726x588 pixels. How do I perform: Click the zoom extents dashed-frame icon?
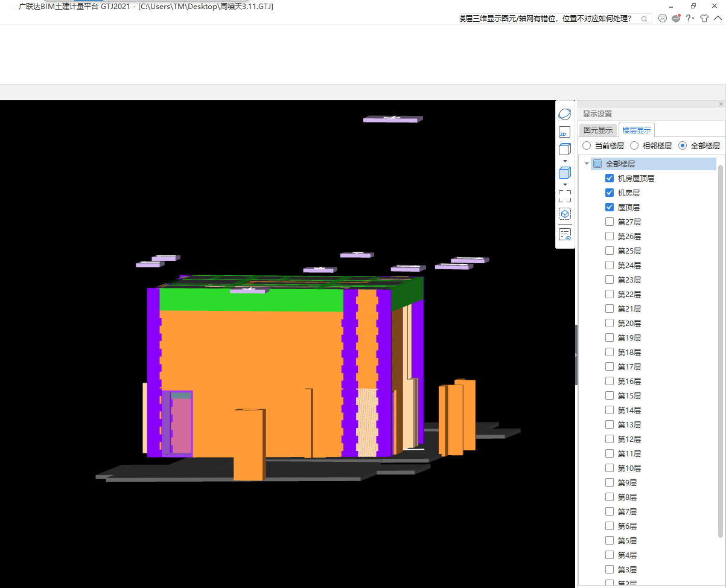tap(564, 196)
